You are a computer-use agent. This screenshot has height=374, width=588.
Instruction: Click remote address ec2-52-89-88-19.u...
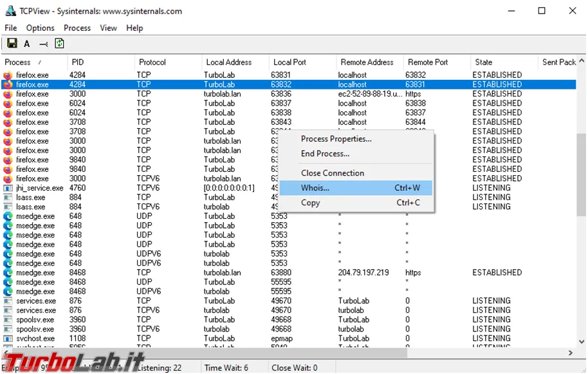point(370,94)
